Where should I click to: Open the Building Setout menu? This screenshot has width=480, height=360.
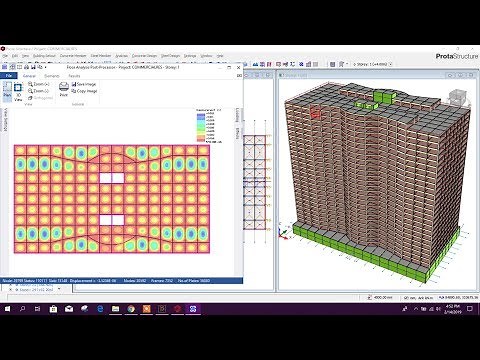coord(44,56)
